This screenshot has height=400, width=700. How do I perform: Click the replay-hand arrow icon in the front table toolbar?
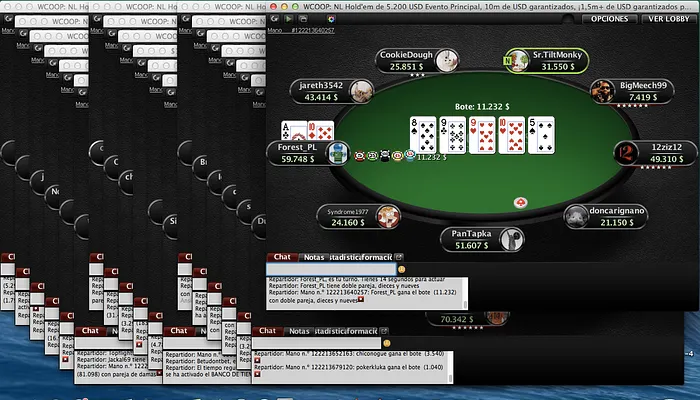point(274,19)
